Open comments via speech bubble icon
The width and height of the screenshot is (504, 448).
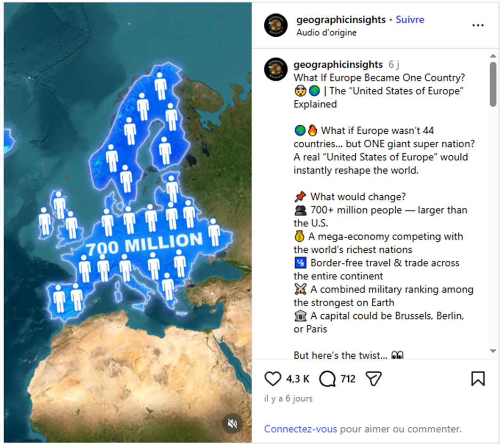327,378
